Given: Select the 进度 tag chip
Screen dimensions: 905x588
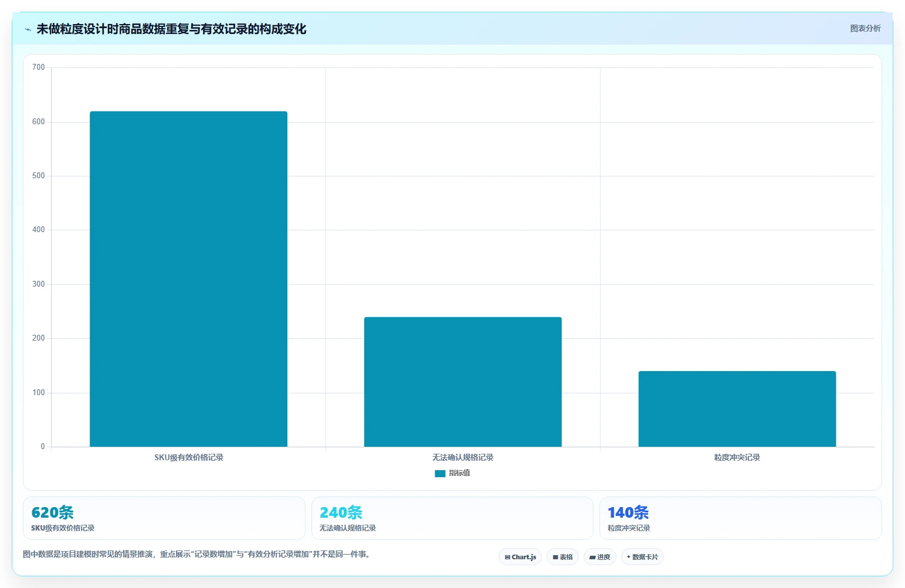Looking at the screenshot, I should tap(599, 557).
